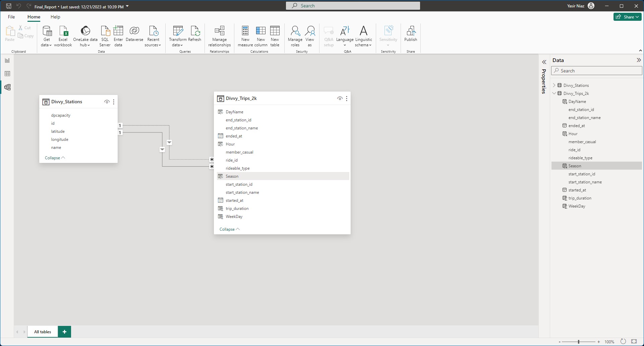Adjust the zoom slider in status bar

[579, 342]
